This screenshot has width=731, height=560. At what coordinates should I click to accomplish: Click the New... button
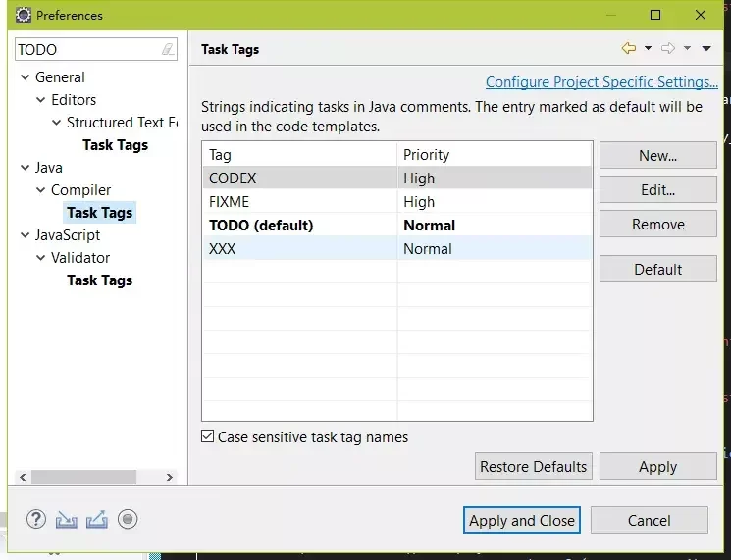coord(657,155)
